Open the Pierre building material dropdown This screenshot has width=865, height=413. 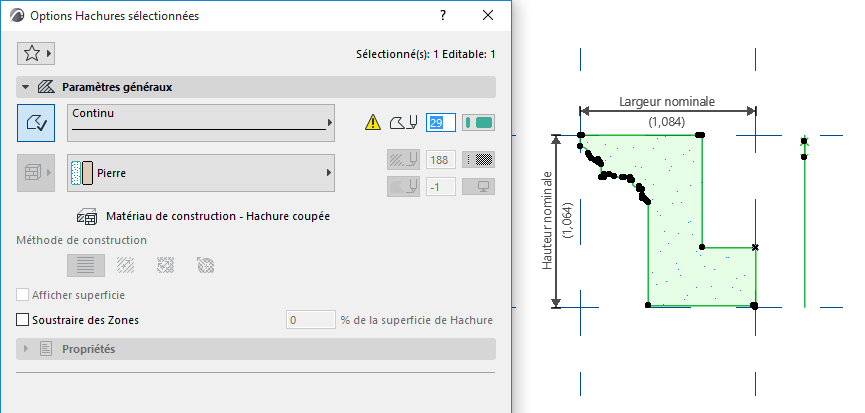(x=200, y=173)
